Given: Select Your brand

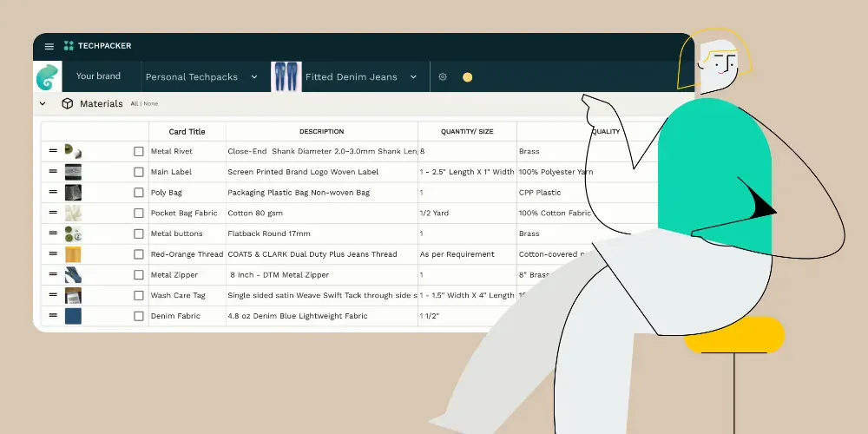Looking at the screenshot, I should (98, 76).
